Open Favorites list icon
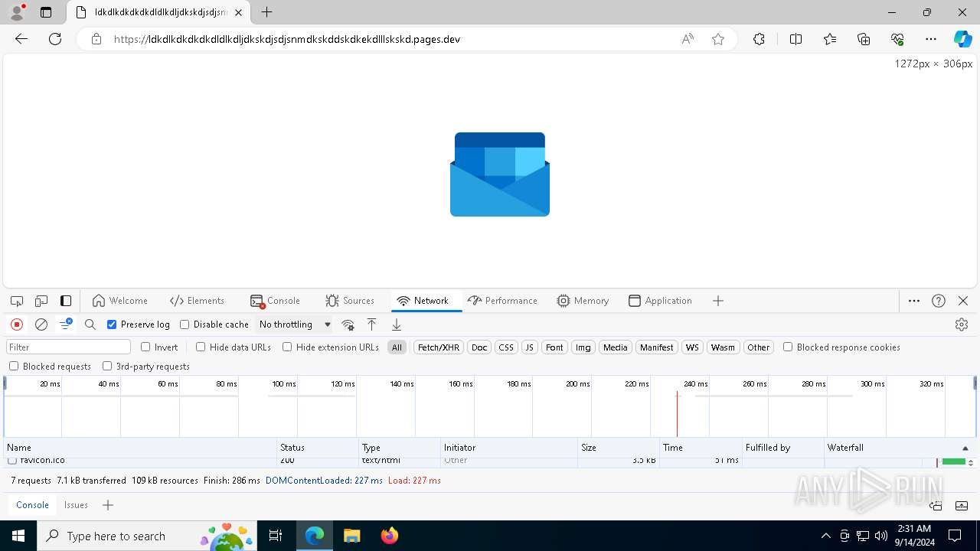 tap(830, 39)
